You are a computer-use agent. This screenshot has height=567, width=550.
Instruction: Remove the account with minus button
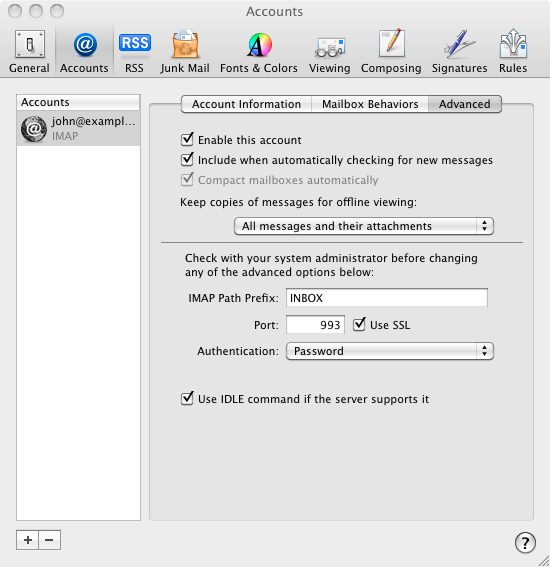click(50, 540)
